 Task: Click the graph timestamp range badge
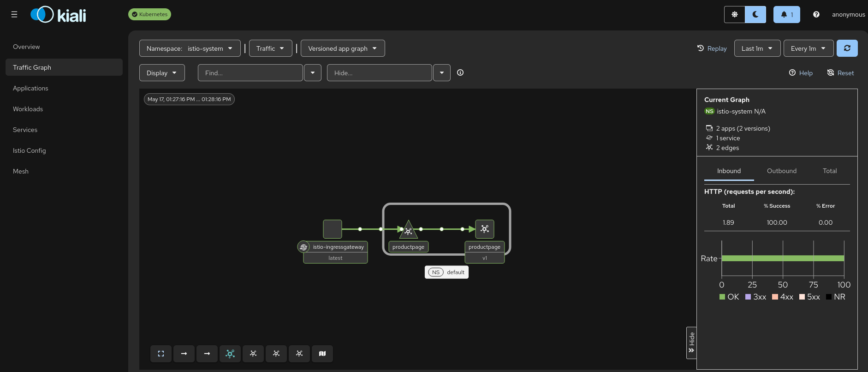[x=189, y=99]
